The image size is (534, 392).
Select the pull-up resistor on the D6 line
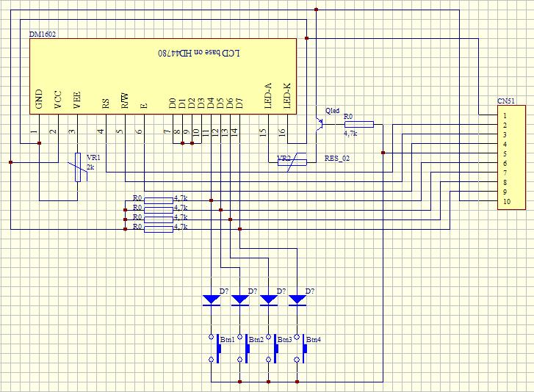159,219
